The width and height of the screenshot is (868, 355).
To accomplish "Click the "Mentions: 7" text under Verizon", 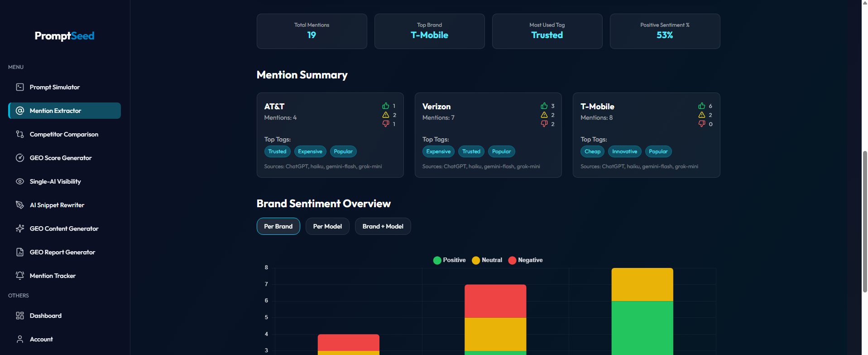I will [438, 117].
